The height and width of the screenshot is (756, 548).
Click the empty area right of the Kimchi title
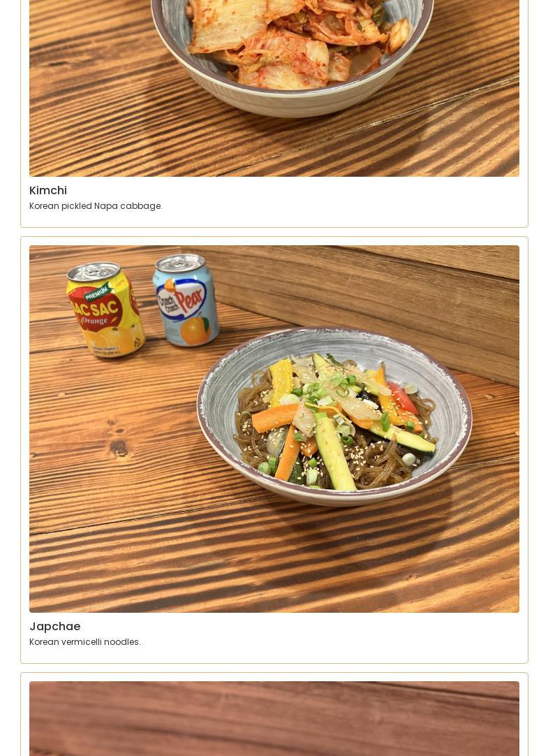pyautogui.click(x=292, y=191)
